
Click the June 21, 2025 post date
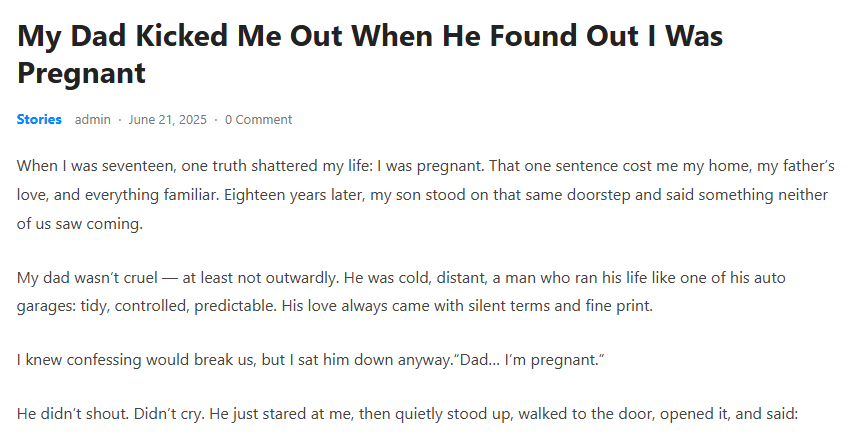coord(168,120)
